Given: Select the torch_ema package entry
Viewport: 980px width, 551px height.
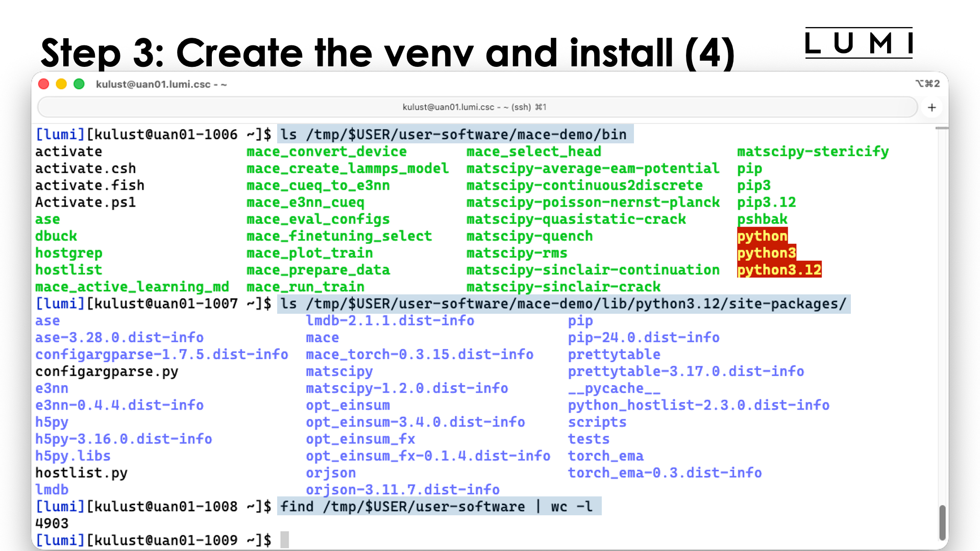Looking at the screenshot, I should click(605, 456).
